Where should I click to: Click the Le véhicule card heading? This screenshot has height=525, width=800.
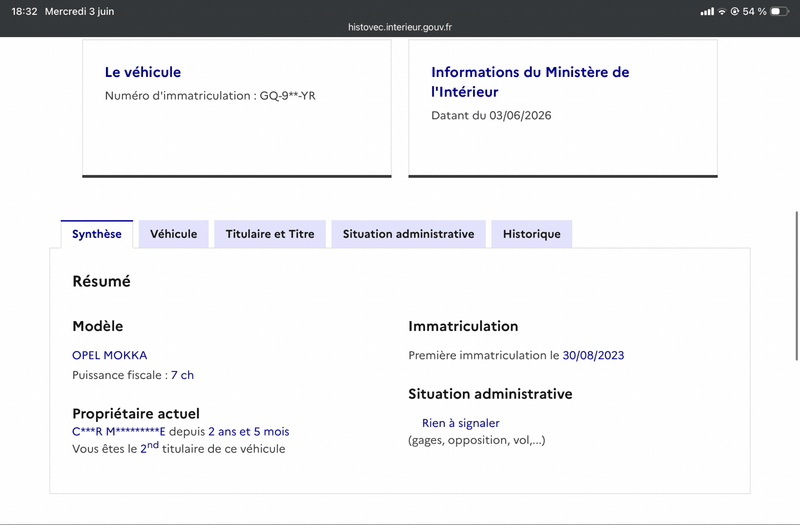point(143,72)
